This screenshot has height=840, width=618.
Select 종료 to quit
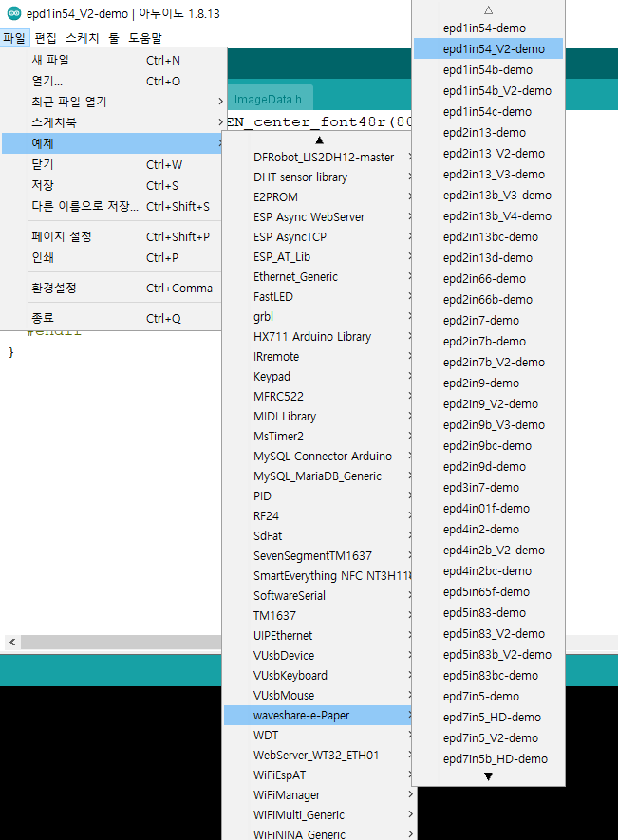(111, 318)
